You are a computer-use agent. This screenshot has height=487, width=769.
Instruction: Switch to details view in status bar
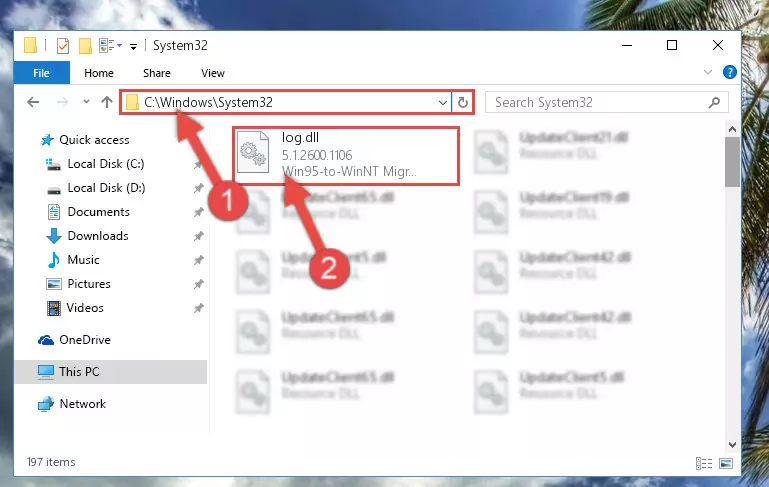[704, 463]
